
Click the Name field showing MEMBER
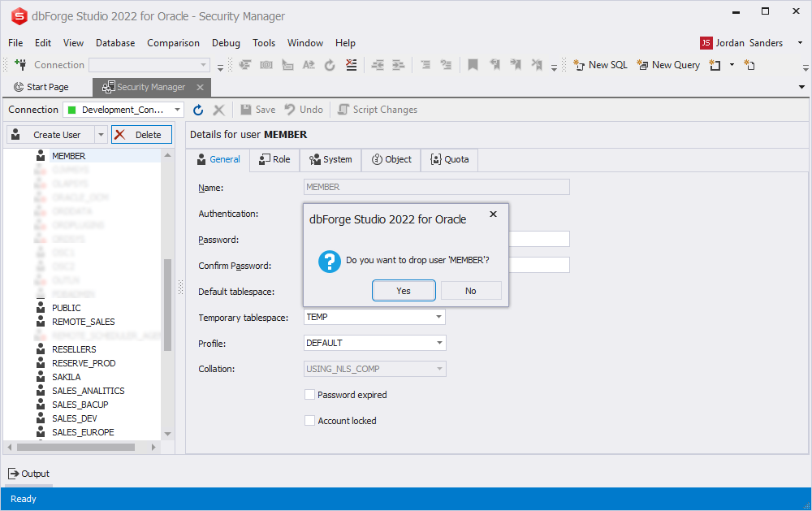click(x=437, y=187)
